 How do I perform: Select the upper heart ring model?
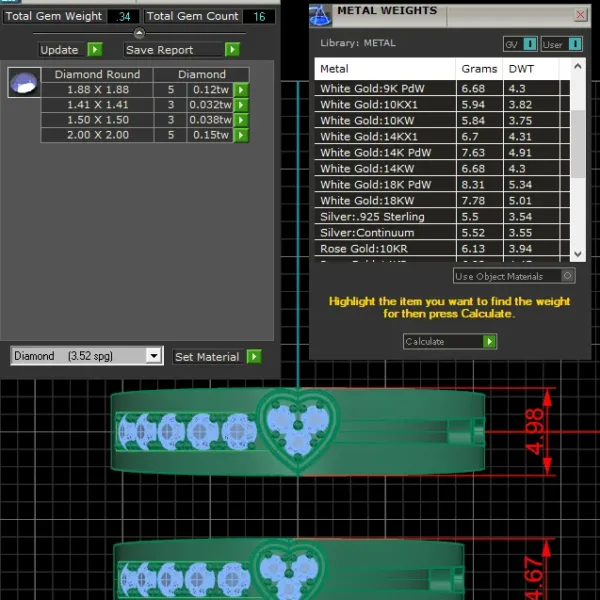coord(298,431)
